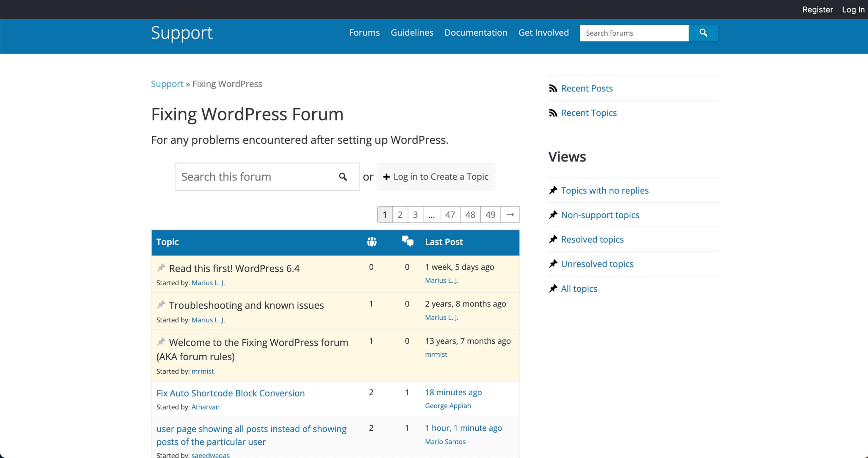Open the Get Involved menu item
This screenshot has height=458, width=868.
tap(544, 33)
